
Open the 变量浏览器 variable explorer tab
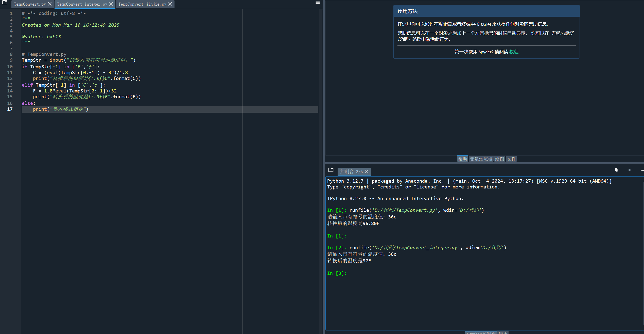pyautogui.click(x=481, y=159)
